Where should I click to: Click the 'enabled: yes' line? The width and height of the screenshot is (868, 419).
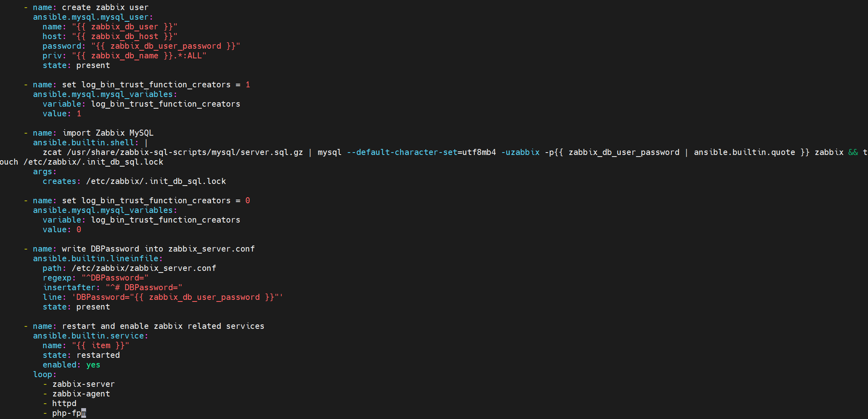click(72, 365)
